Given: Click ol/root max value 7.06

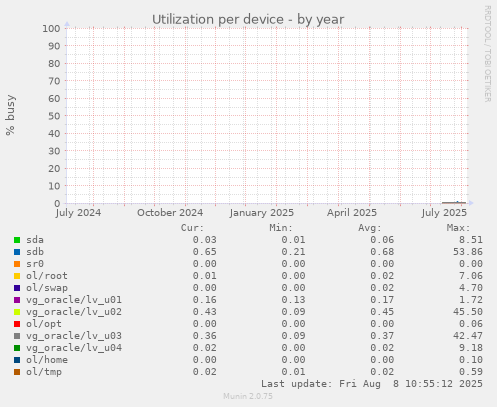Looking at the screenshot, I should pyautogui.click(x=471, y=276).
